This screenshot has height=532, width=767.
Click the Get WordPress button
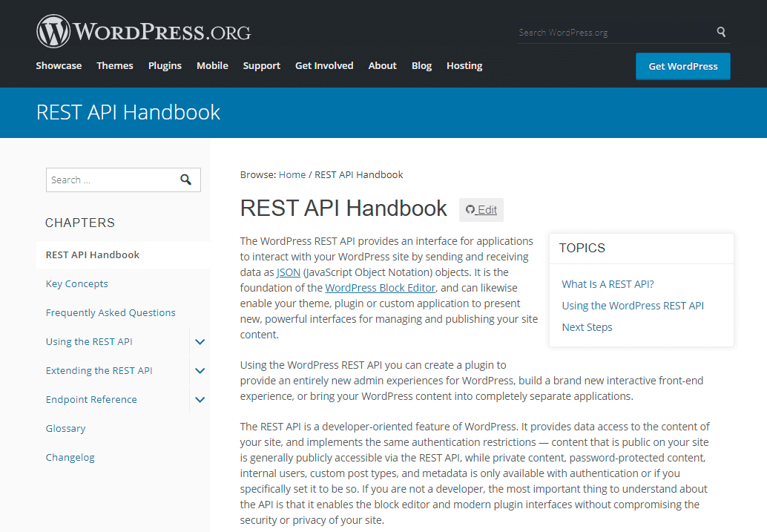pyautogui.click(x=683, y=66)
